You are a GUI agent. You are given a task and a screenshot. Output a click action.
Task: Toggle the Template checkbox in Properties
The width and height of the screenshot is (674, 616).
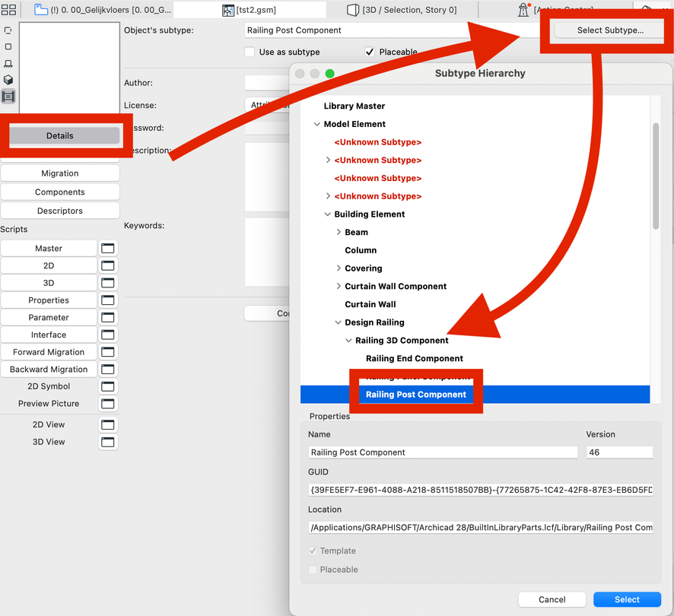(313, 551)
